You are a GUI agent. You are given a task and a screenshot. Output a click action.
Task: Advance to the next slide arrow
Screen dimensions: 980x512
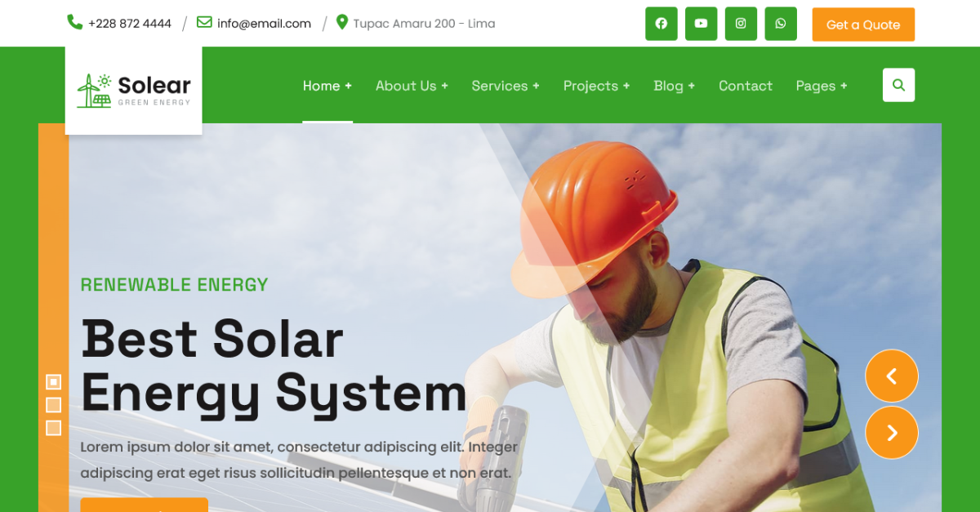[892, 433]
